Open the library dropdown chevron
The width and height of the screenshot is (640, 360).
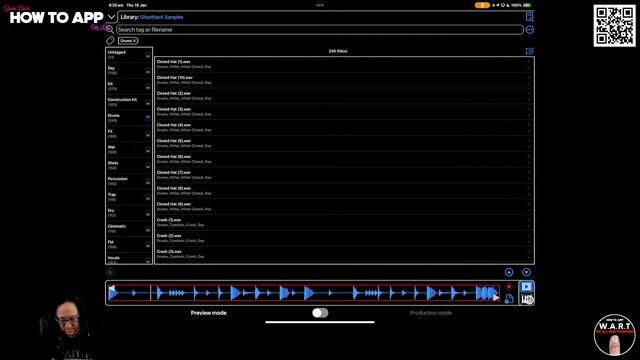click(x=111, y=17)
